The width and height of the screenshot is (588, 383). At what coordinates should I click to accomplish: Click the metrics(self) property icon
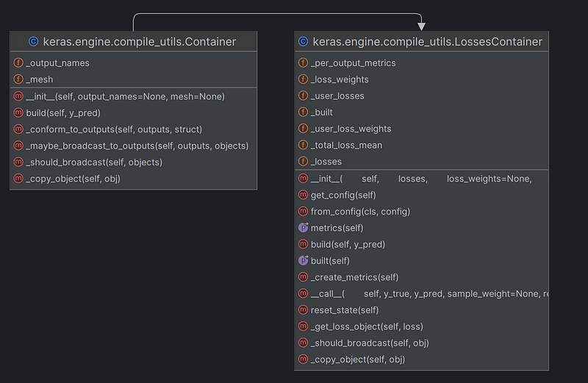point(303,228)
